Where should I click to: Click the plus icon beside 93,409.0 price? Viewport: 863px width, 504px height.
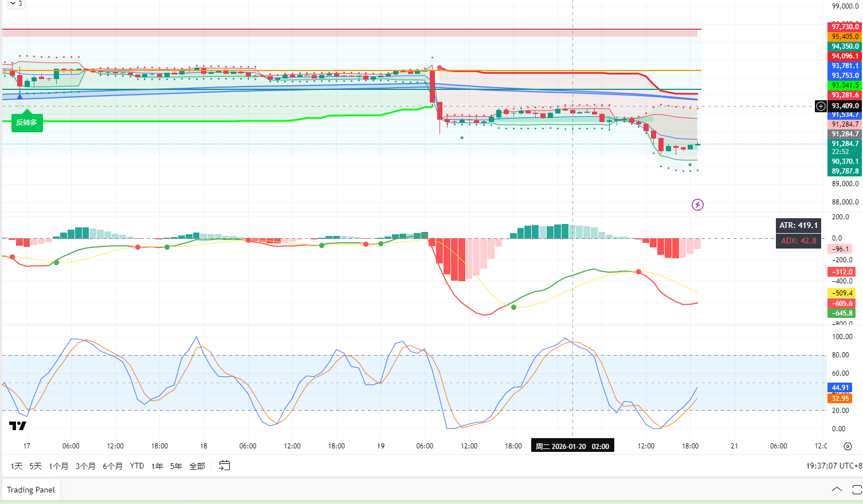coord(821,106)
